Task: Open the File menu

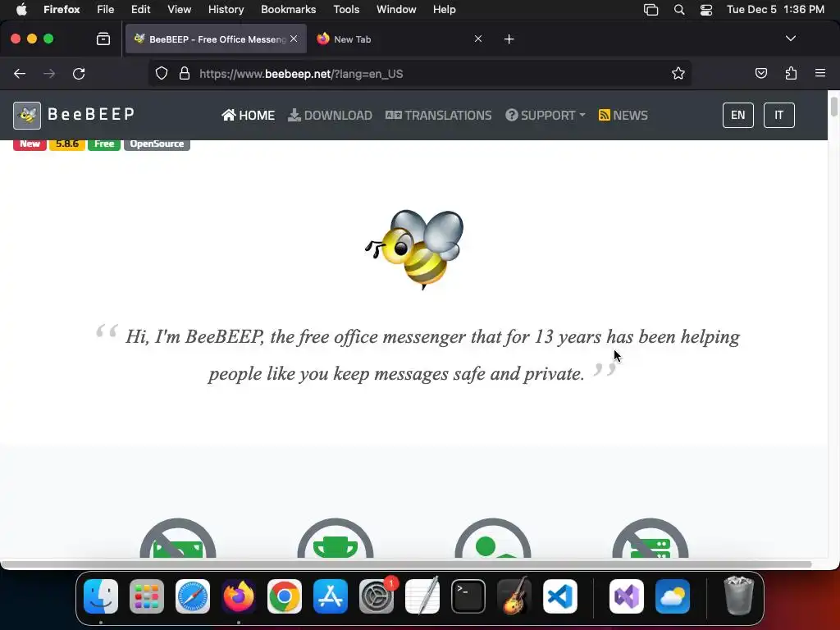Action: point(105,9)
